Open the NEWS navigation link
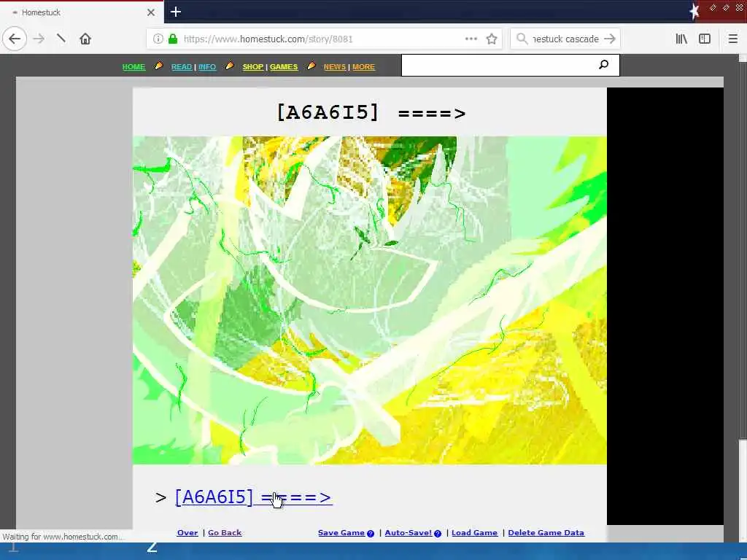747x560 pixels. coord(335,66)
